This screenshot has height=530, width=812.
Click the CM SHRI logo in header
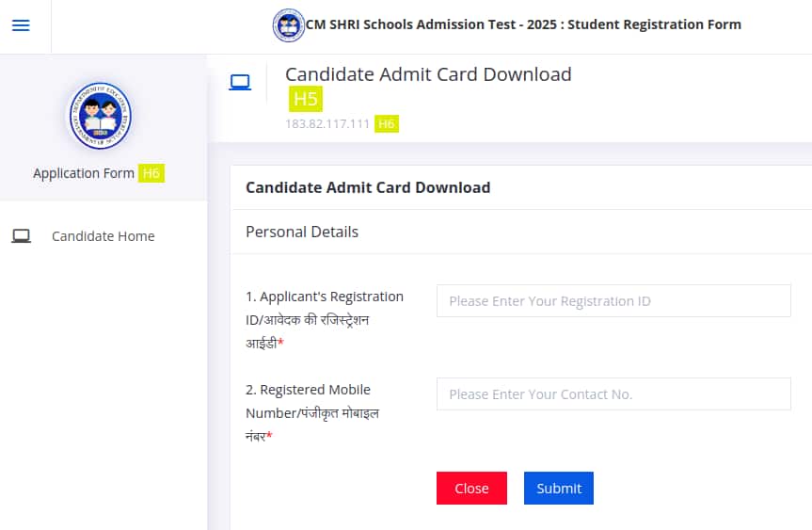288,25
